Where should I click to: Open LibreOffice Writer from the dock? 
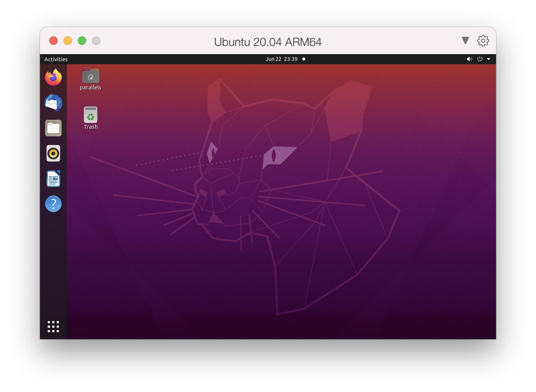pyautogui.click(x=53, y=179)
